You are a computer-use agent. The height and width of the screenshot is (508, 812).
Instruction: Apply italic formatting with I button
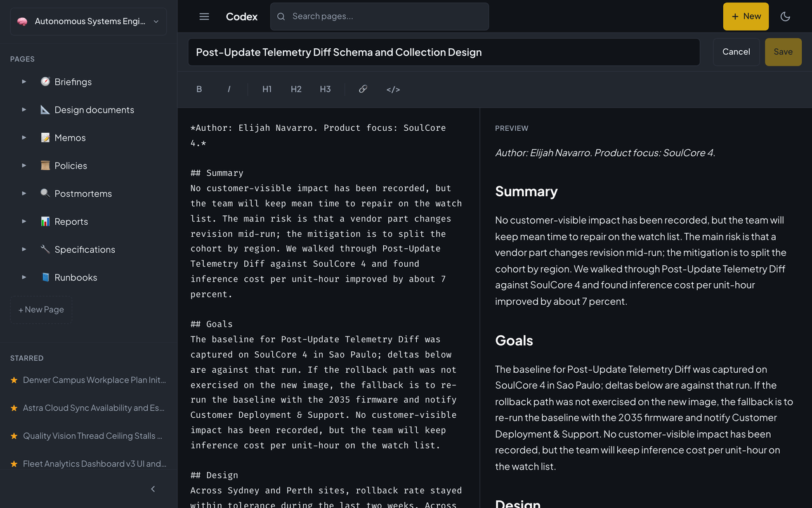(229, 90)
